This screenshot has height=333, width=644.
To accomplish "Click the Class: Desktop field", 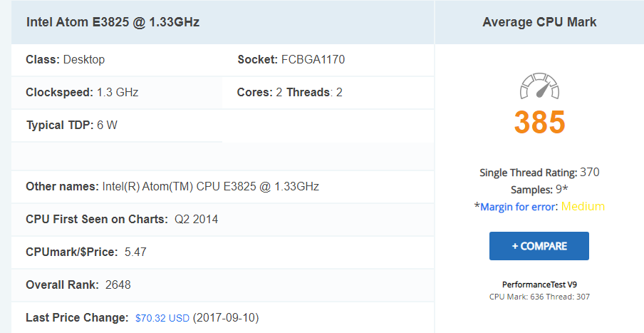I will (66, 60).
